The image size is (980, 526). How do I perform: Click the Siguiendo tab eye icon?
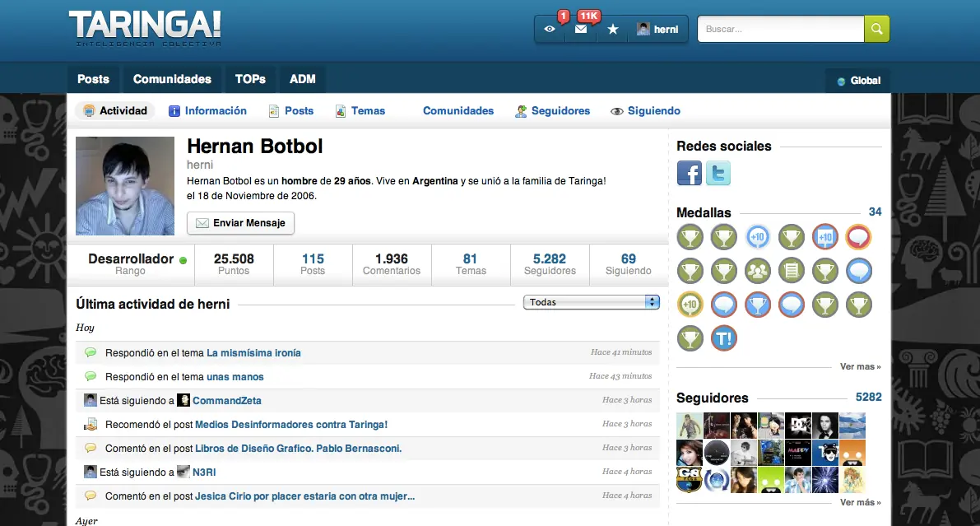pos(617,111)
